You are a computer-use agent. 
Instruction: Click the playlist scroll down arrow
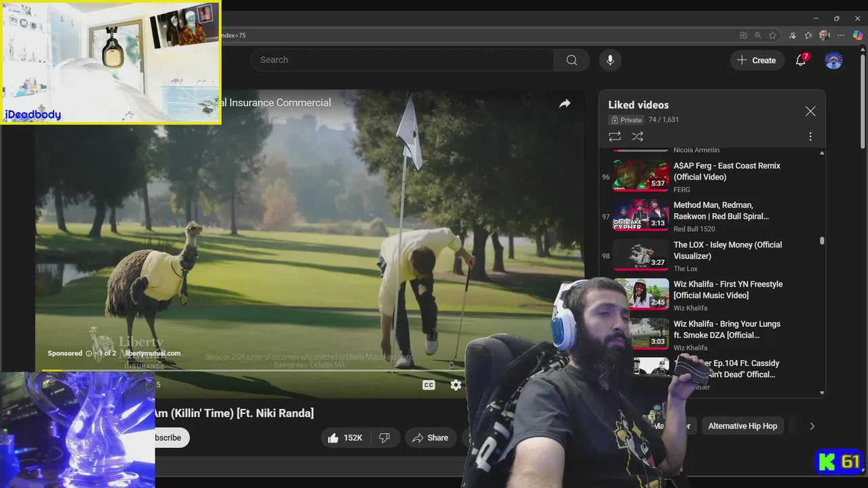pos(822,392)
